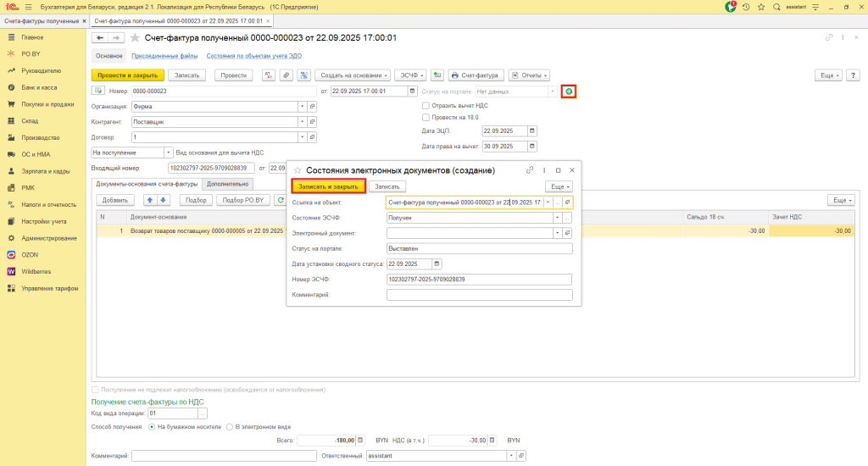The height and width of the screenshot is (466, 868).
Task: Click the Комментарий field in the dialog
Action: point(479,295)
